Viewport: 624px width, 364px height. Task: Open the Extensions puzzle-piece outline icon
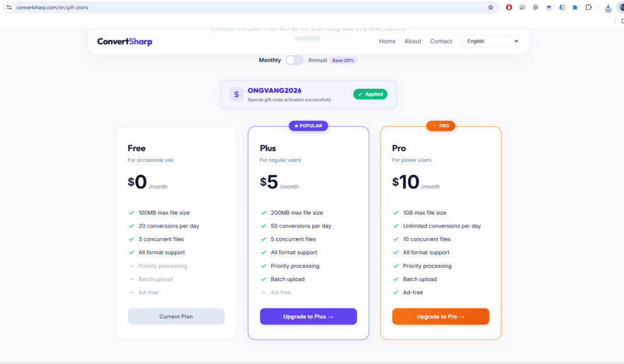point(588,7)
